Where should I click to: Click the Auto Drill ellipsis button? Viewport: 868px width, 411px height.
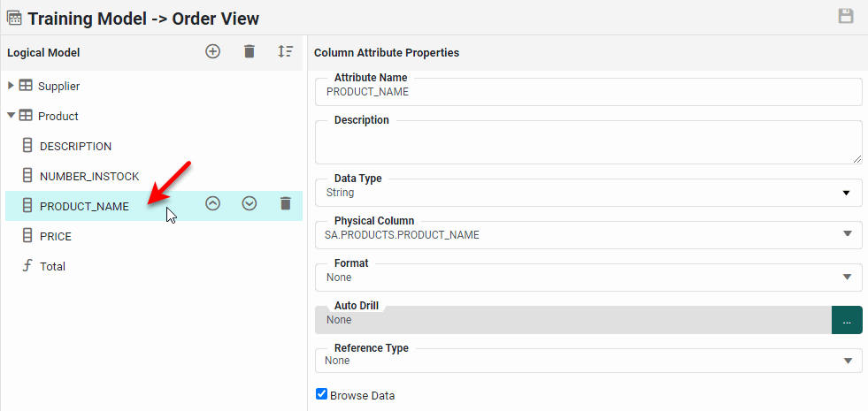(x=847, y=320)
